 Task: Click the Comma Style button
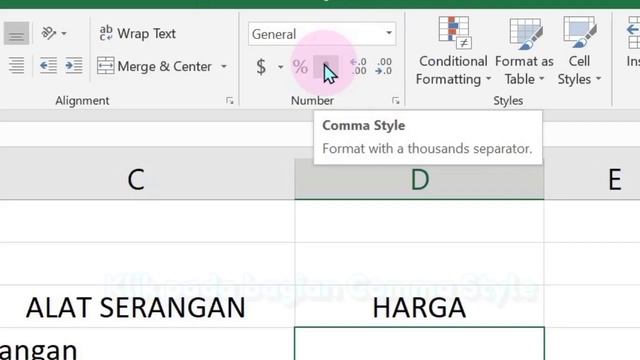326,67
